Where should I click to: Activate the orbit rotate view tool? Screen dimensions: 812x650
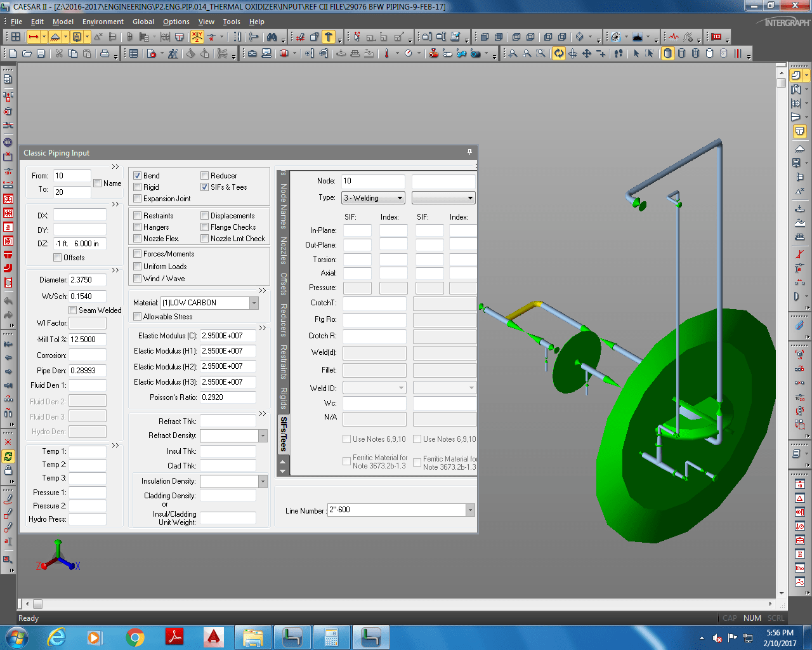pyautogui.click(x=559, y=53)
